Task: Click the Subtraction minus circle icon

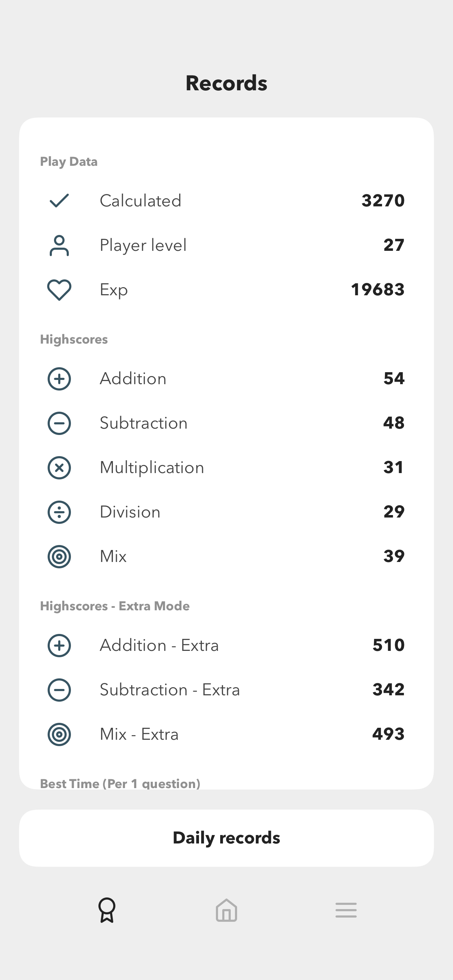Action: tap(59, 423)
